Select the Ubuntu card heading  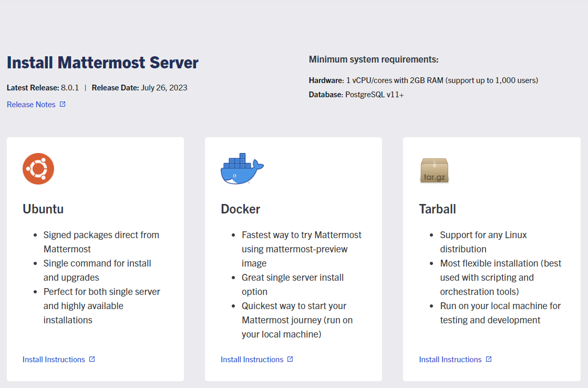(43, 209)
